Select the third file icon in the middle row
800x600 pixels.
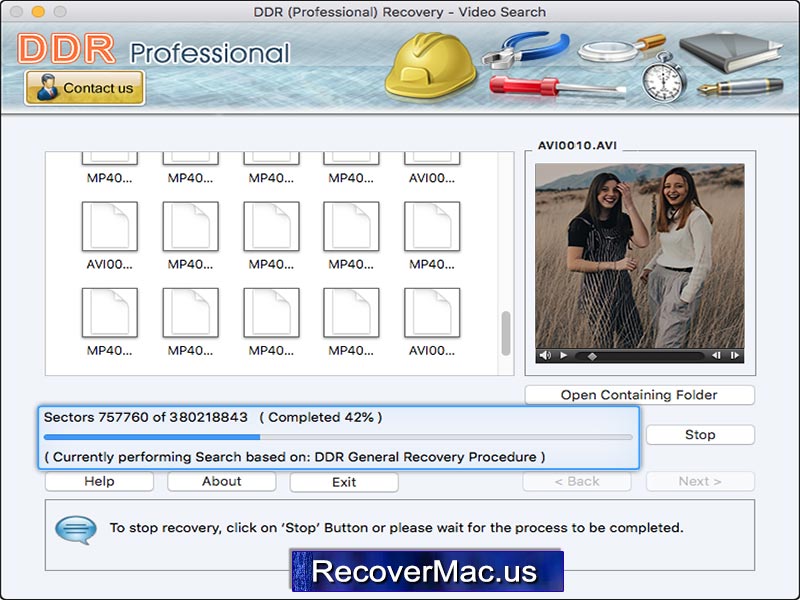[x=271, y=226]
